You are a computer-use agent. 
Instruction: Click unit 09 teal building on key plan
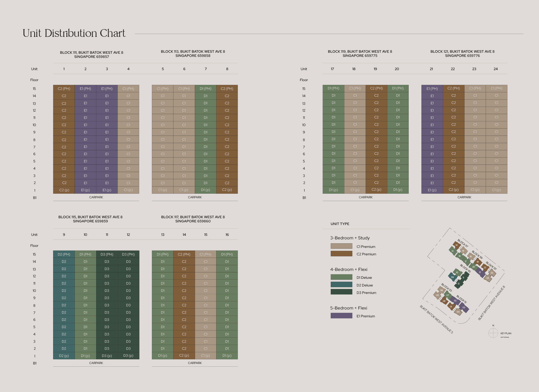pyautogui.click(x=452, y=277)
